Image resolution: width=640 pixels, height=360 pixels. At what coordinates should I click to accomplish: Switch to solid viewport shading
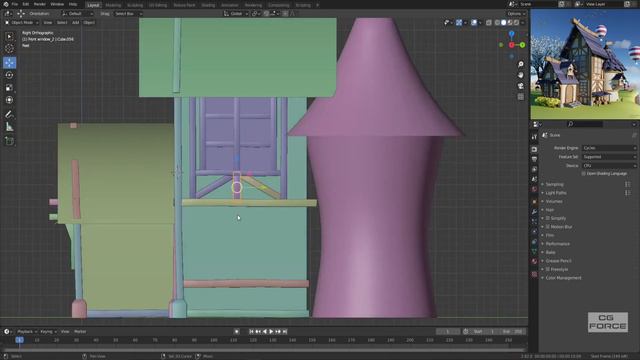pyautogui.click(x=504, y=23)
